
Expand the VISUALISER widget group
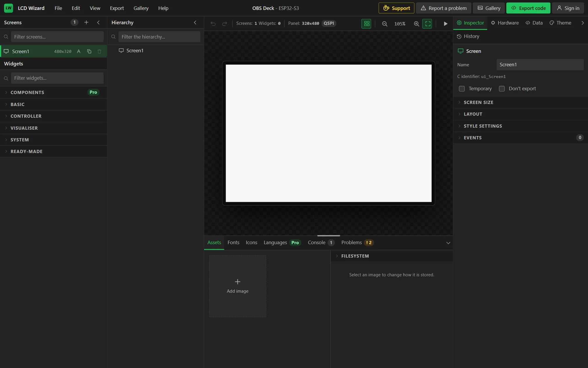click(x=53, y=128)
